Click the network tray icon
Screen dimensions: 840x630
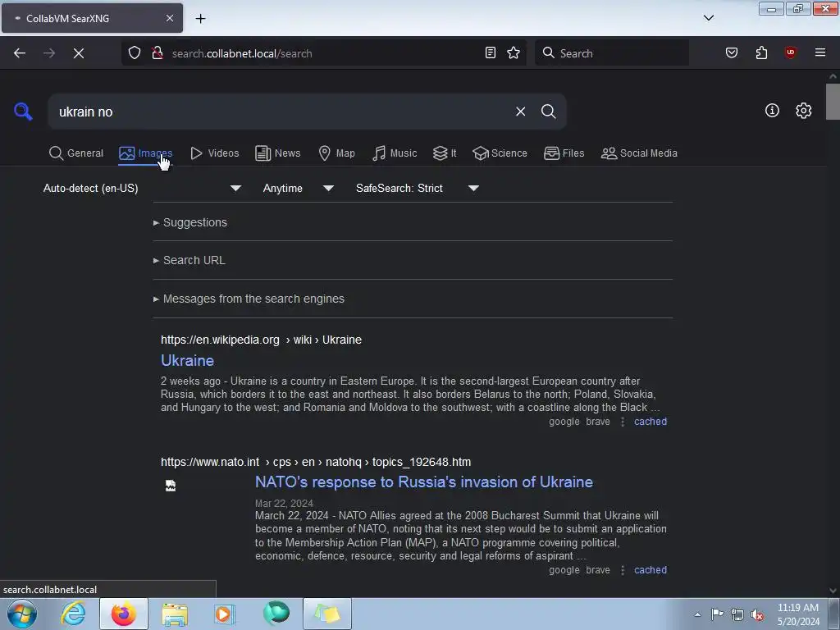coord(737,614)
